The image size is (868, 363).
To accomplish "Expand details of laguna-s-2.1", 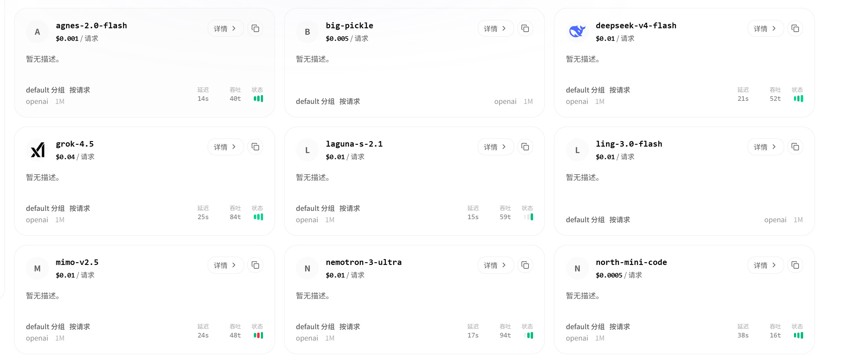I will point(495,147).
